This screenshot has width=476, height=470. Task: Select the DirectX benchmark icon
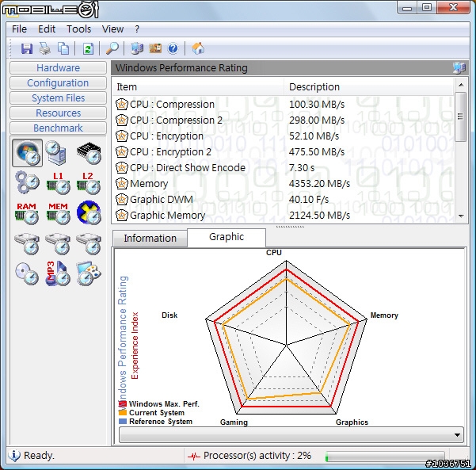[x=89, y=212]
